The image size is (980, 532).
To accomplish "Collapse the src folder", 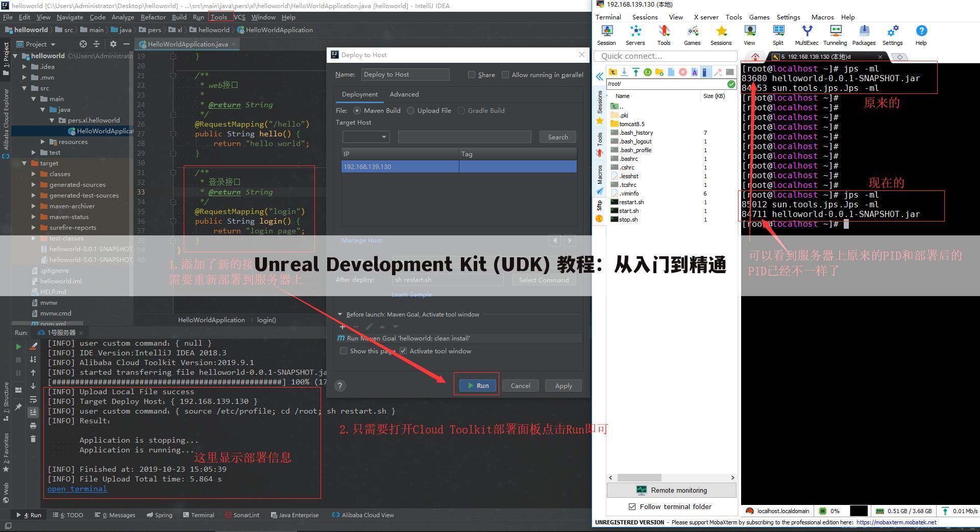I will click(24, 88).
